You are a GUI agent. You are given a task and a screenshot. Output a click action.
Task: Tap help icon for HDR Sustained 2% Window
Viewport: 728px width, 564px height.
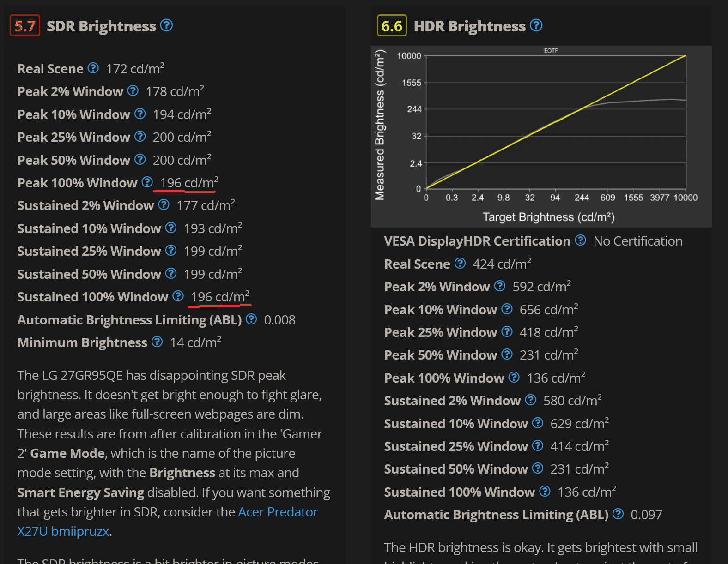pos(531,400)
